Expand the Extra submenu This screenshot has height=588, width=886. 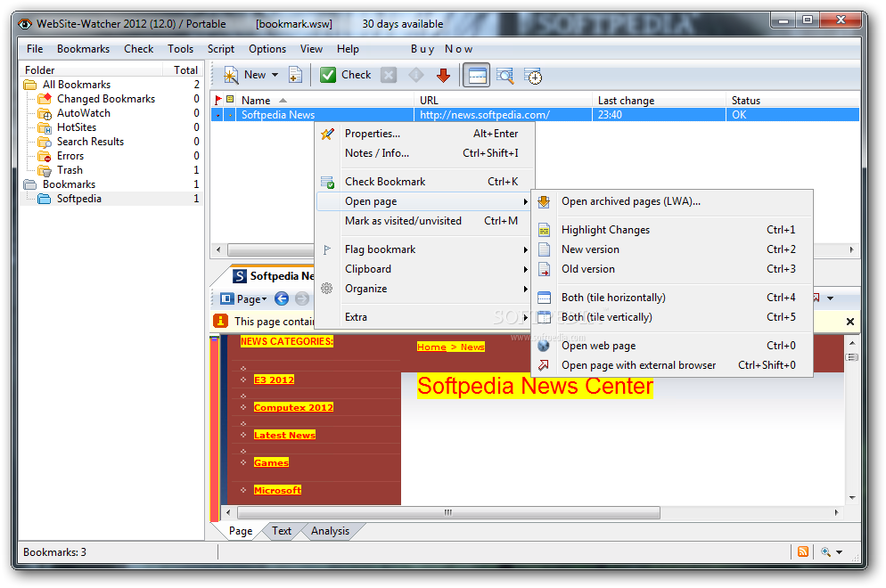point(424,317)
